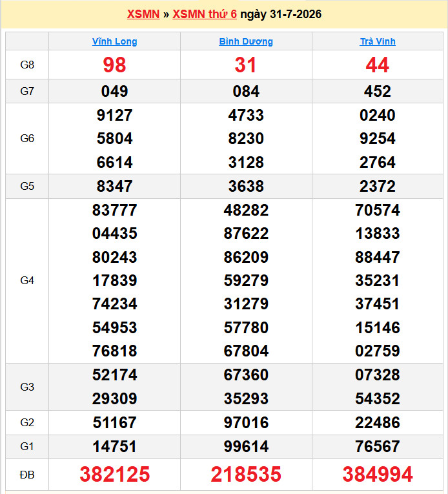The width and height of the screenshot is (448, 494).
Task: Click G1 number 76567
Action: (378, 446)
